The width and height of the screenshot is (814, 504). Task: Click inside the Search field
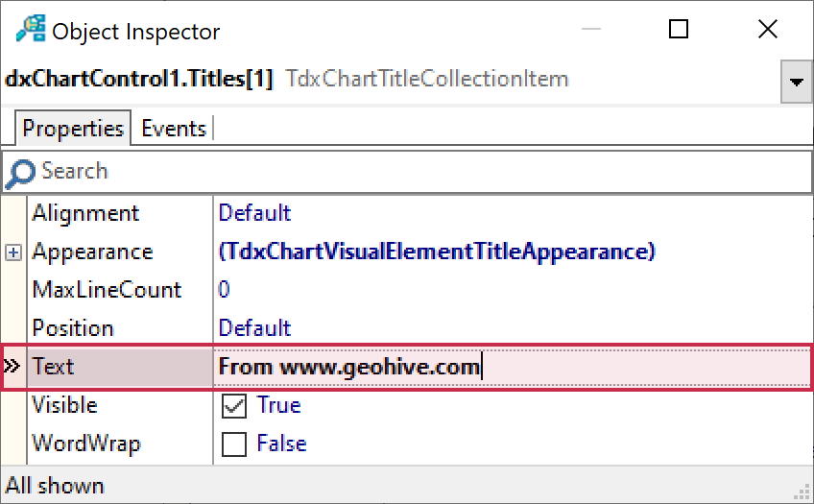(x=403, y=173)
